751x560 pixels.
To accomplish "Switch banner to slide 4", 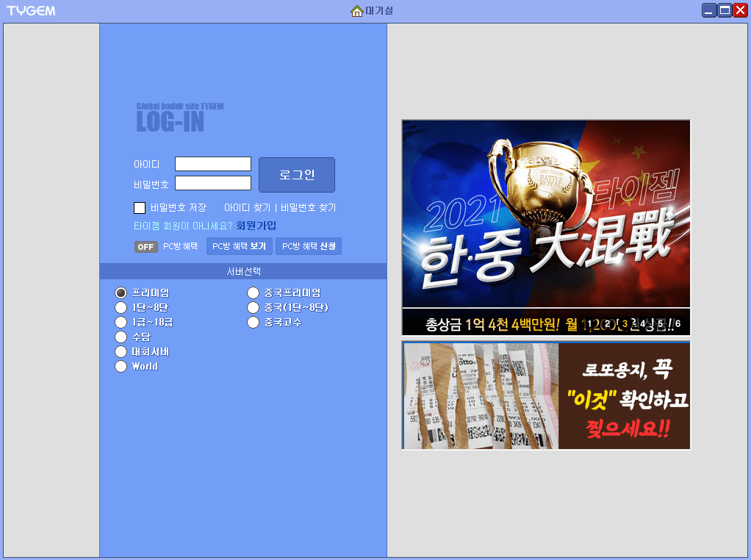I will [642, 324].
